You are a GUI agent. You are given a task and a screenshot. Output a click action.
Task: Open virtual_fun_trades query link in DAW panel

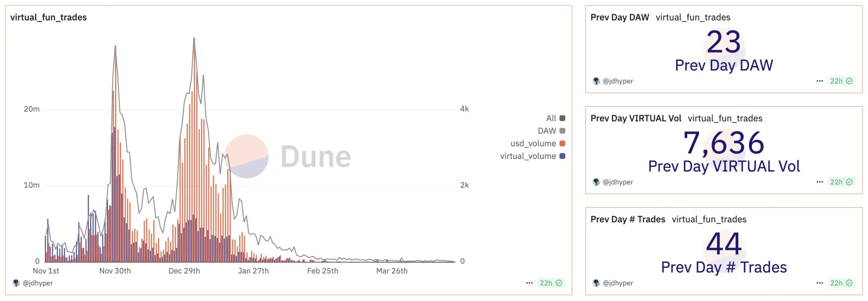(693, 17)
